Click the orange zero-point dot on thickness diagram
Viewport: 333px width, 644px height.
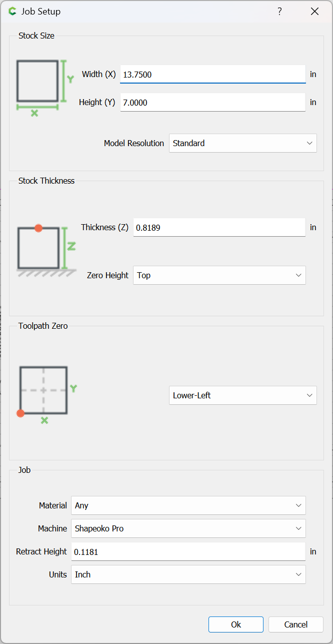click(x=38, y=228)
